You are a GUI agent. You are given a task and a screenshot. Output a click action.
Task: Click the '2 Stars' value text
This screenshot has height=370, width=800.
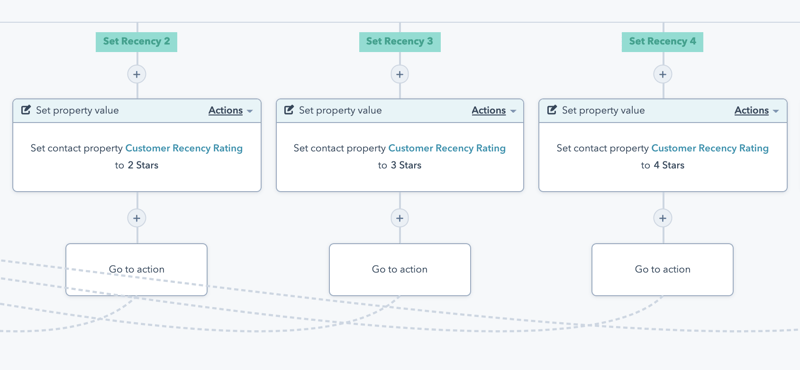[x=143, y=165]
